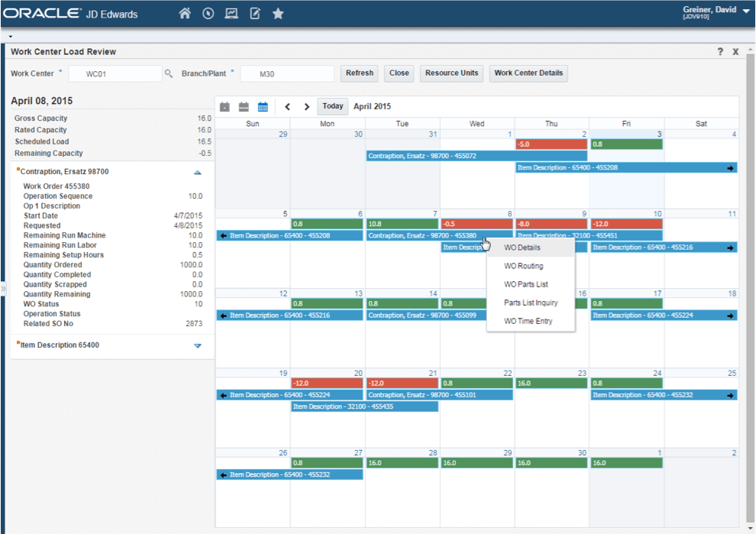Select WO Details from context menu
The width and height of the screenshot is (756, 534).
[522, 248]
